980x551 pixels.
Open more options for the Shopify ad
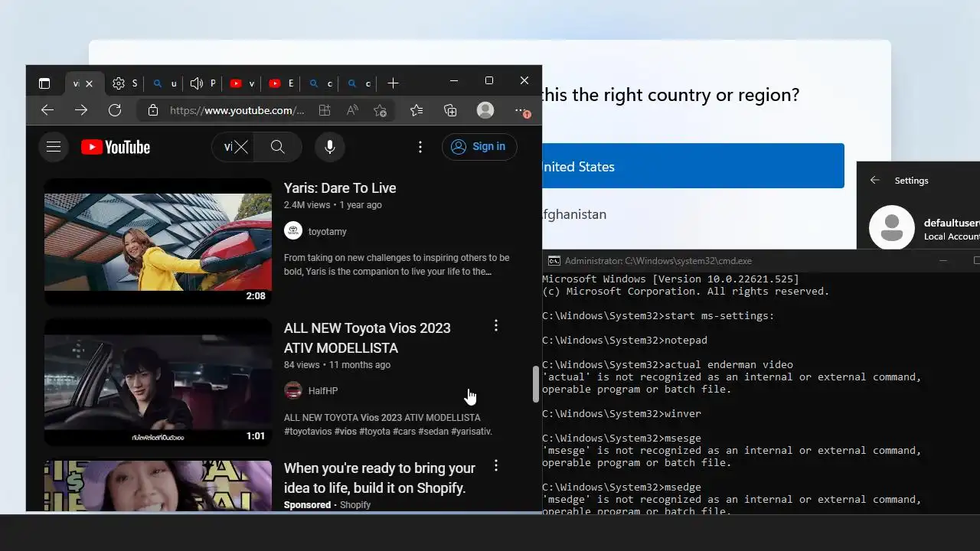(496, 465)
